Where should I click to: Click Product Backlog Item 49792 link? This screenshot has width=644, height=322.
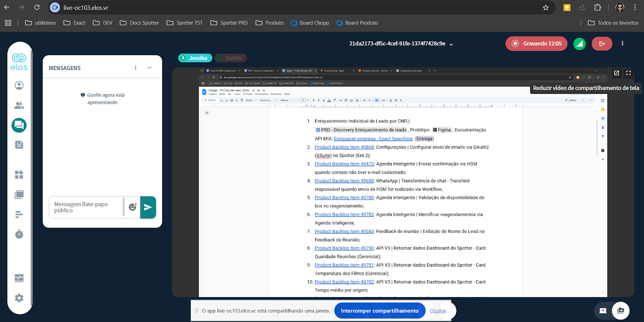(x=344, y=282)
